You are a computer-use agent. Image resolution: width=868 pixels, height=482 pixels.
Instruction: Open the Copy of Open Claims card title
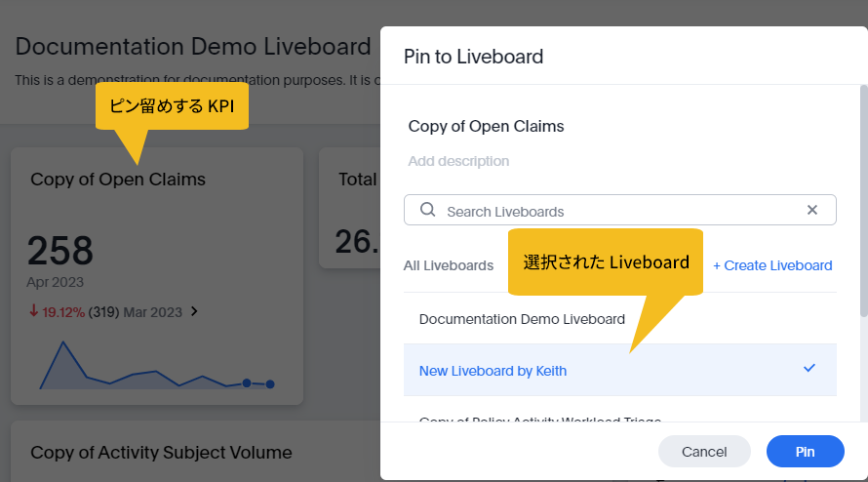118,180
